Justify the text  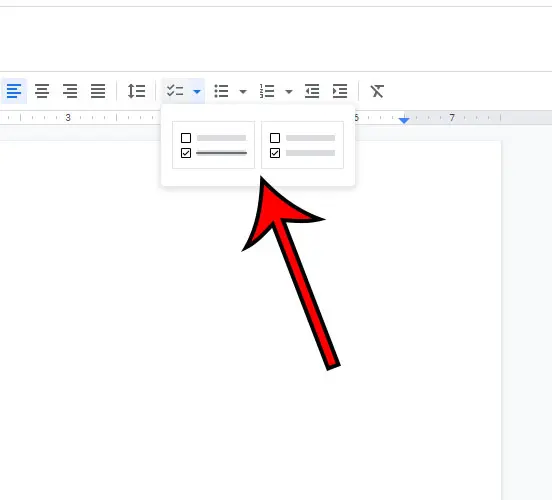click(98, 91)
